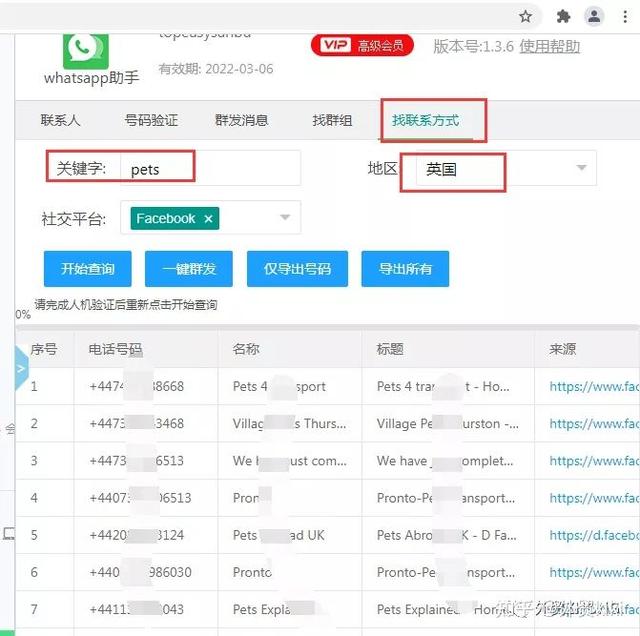
Task: Open the browser extensions puzzle icon
Action: tap(563, 16)
